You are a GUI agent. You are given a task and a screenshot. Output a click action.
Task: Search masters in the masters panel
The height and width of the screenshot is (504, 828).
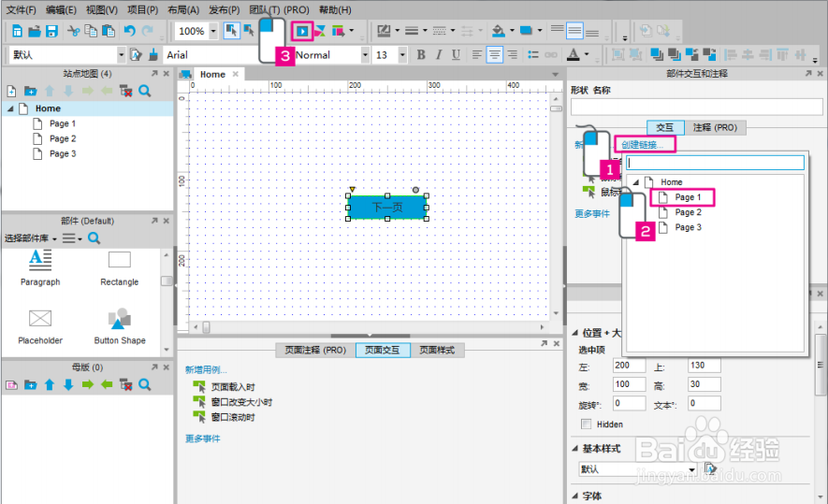[x=145, y=384]
